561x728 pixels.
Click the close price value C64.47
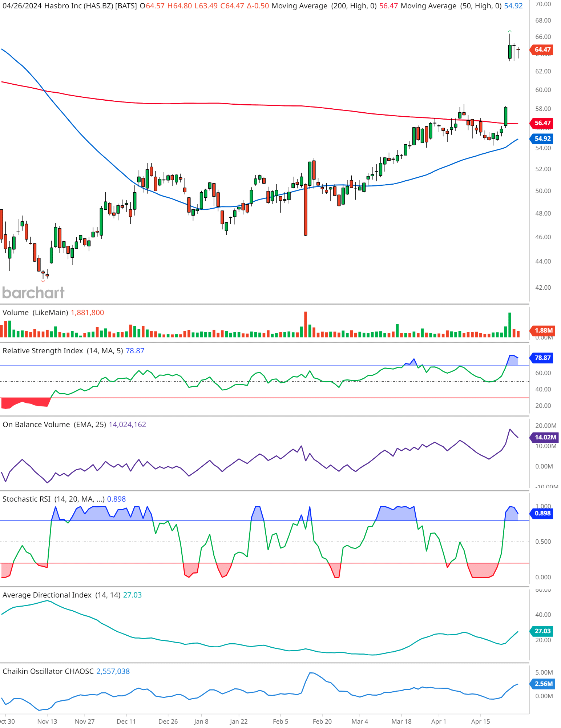click(x=232, y=6)
